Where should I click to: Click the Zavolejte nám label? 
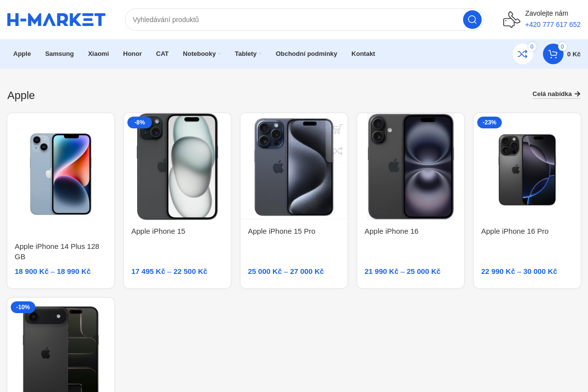coord(547,13)
